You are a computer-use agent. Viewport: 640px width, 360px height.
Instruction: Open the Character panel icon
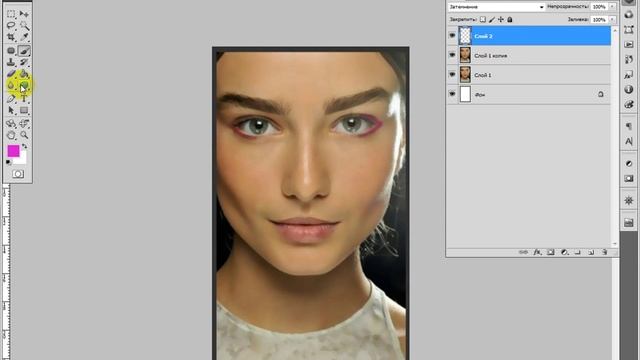629,141
